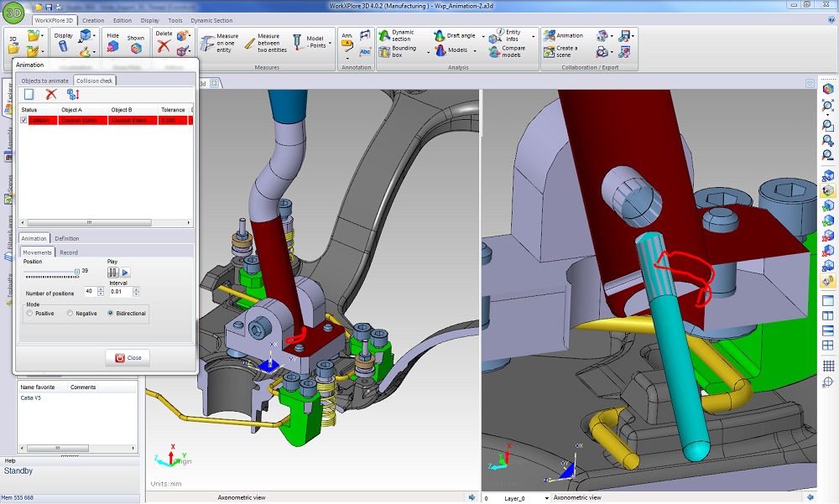Screen dimensions: 839x504
Task: Delete collision check with red X icon
Action: (x=51, y=95)
